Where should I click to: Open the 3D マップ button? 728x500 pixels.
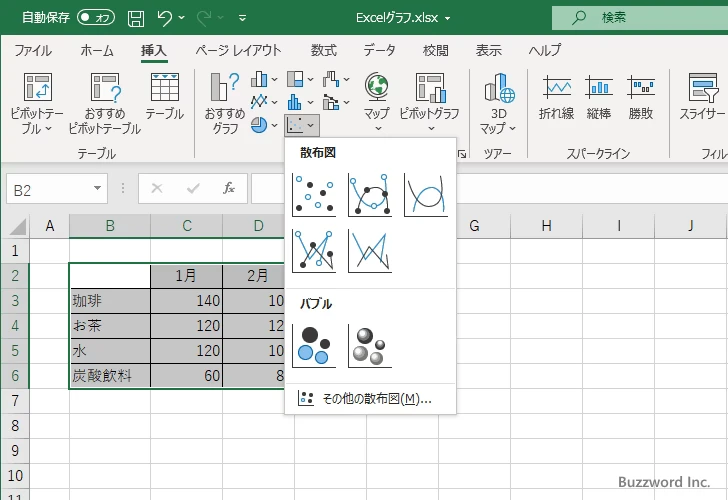[498, 103]
